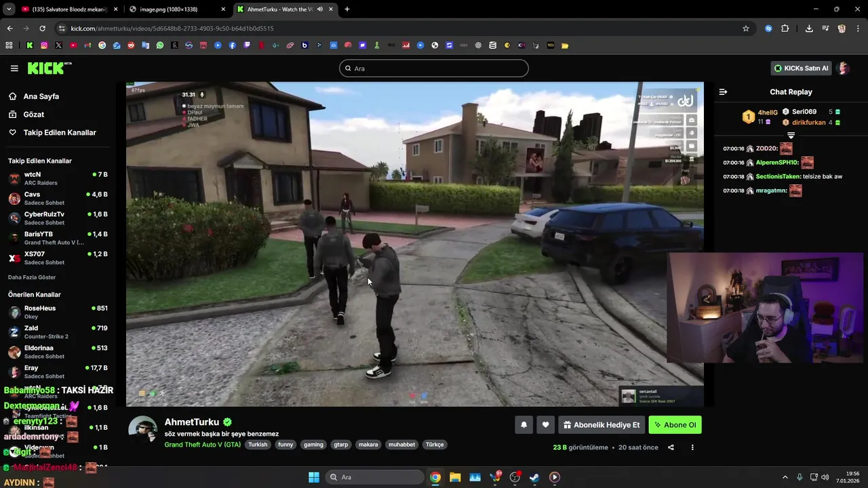
Task: Open Grand Theft Auto V category link
Action: tap(203, 445)
